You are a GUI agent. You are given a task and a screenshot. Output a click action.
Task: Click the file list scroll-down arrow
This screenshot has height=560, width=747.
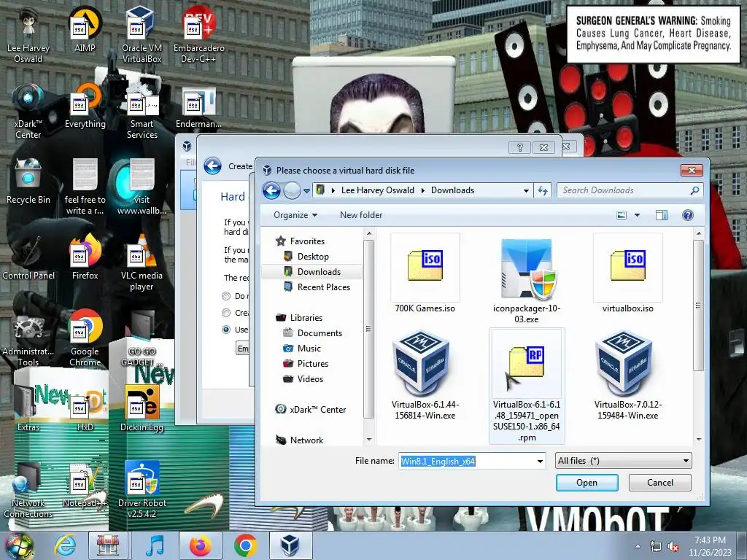pyautogui.click(x=698, y=439)
